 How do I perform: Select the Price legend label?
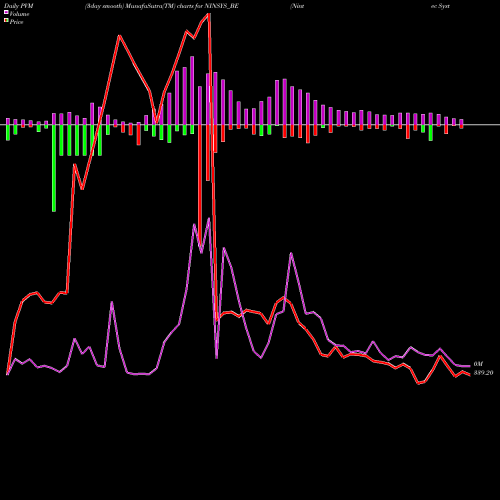point(16,22)
